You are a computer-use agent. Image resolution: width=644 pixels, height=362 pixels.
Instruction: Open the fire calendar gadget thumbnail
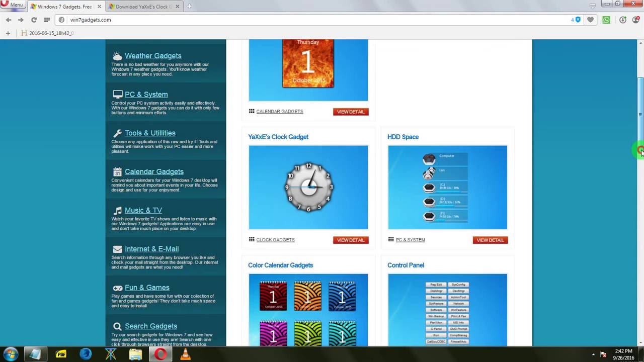[308, 70]
